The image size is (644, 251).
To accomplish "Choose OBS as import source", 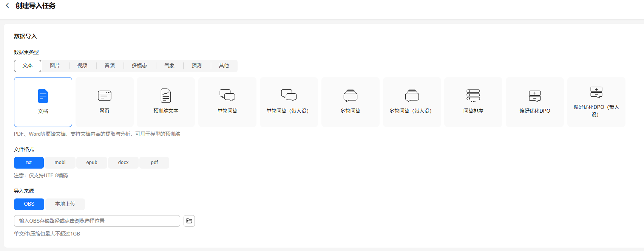I will pos(29,204).
